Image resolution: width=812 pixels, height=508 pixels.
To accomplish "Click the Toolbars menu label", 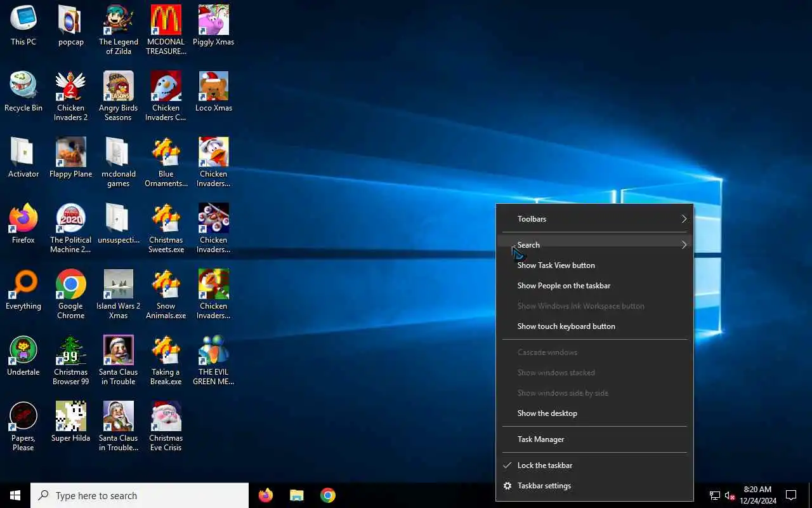I will click(532, 219).
